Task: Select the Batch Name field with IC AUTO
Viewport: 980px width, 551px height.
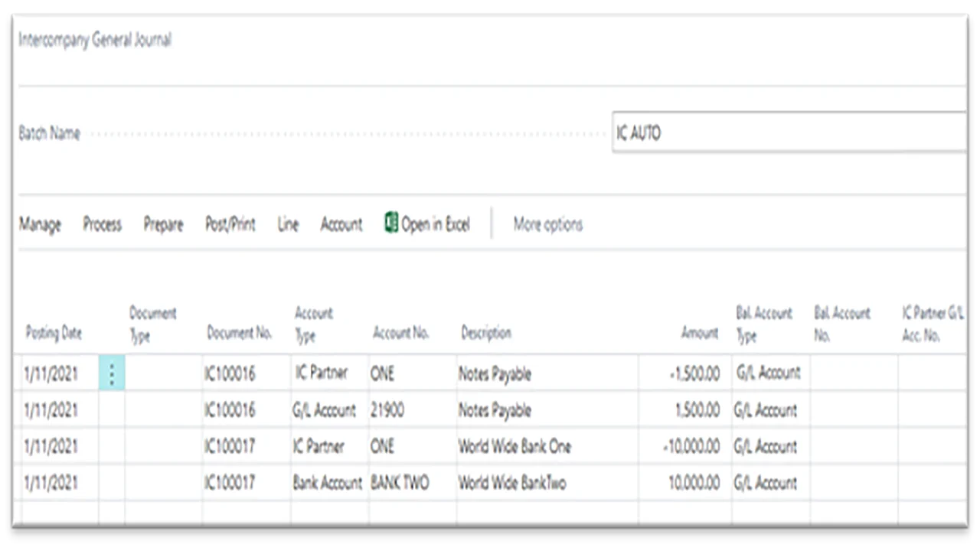Action: [x=789, y=133]
